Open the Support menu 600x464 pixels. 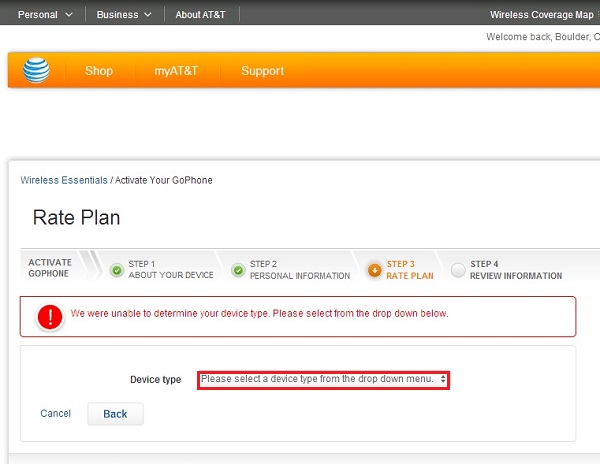tap(262, 71)
